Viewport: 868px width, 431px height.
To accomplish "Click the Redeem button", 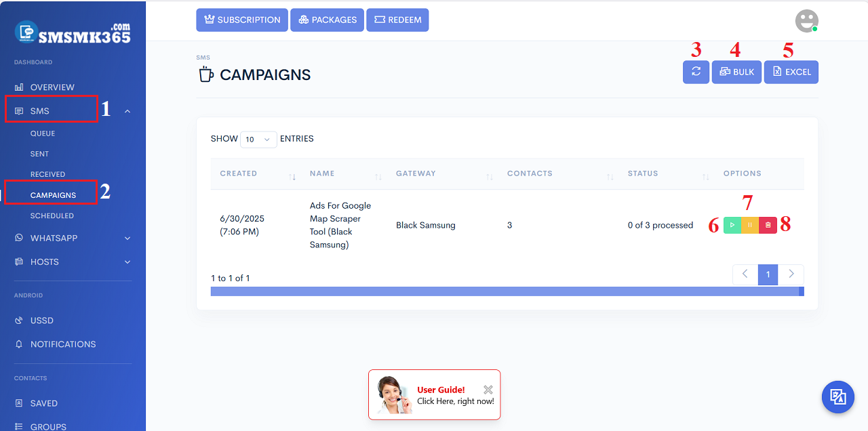I will (x=397, y=20).
